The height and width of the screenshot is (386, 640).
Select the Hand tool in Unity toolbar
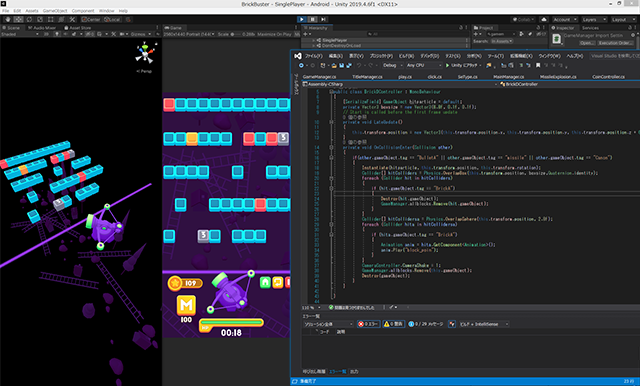(8, 19)
